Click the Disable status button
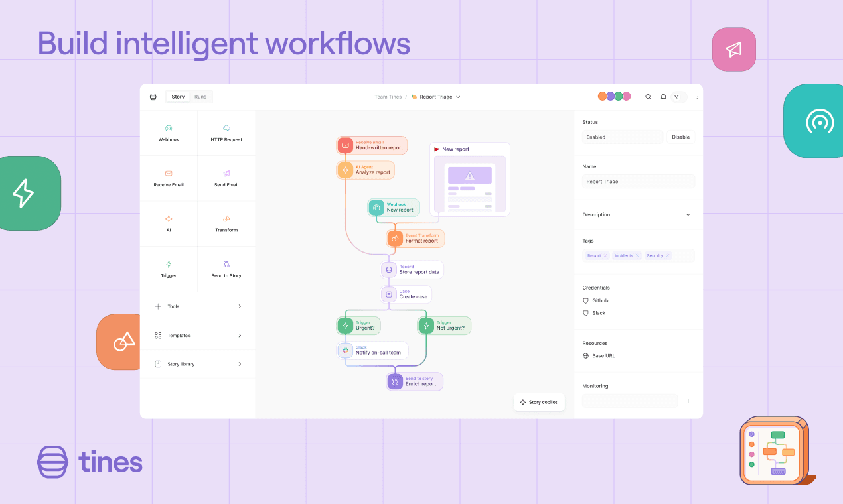843x504 pixels. pyautogui.click(x=680, y=137)
